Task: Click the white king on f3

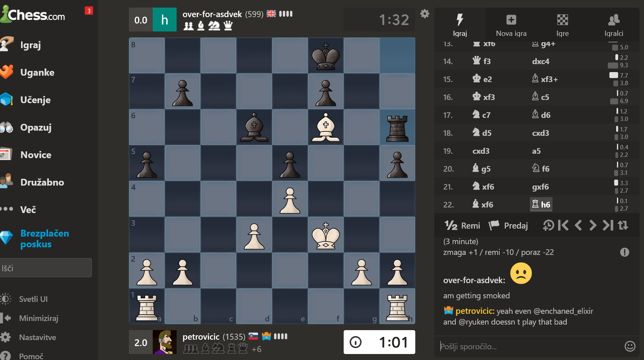Action: click(326, 235)
